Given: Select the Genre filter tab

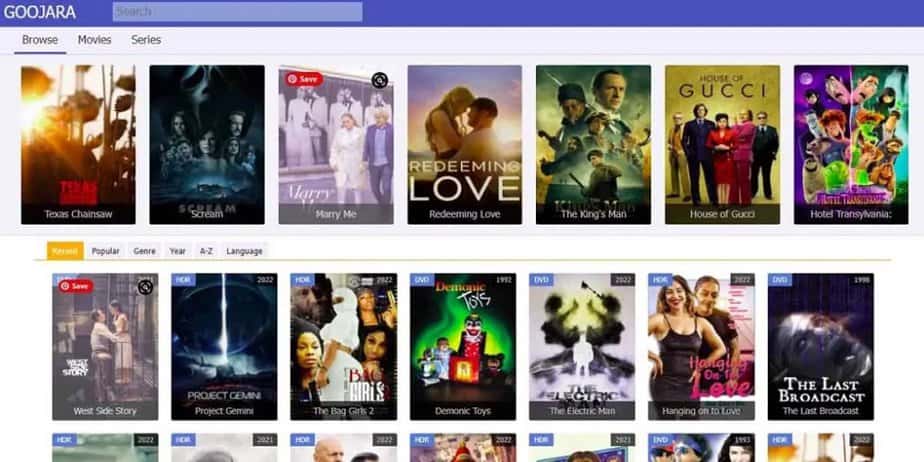Looking at the screenshot, I should click(x=144, y=251).
